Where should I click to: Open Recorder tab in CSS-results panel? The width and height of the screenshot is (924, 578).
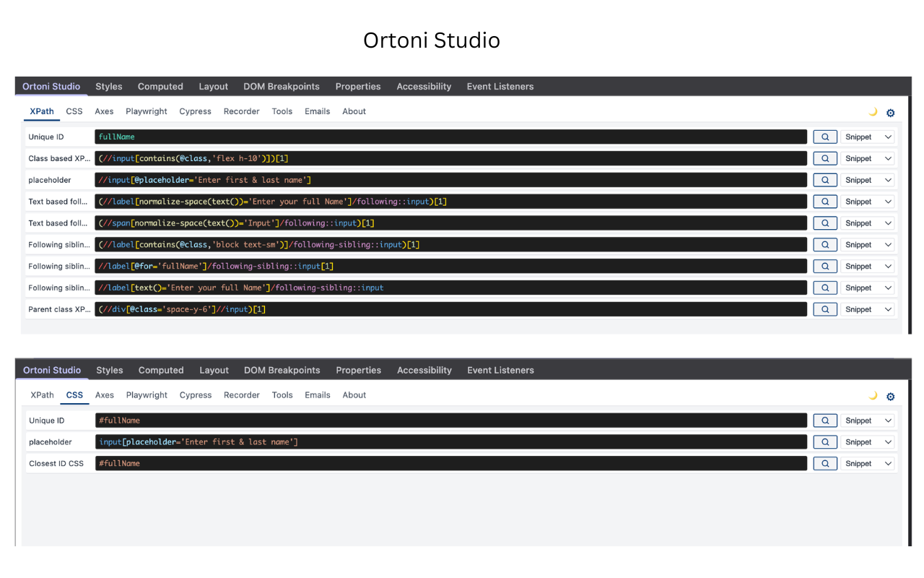point(242,395)
